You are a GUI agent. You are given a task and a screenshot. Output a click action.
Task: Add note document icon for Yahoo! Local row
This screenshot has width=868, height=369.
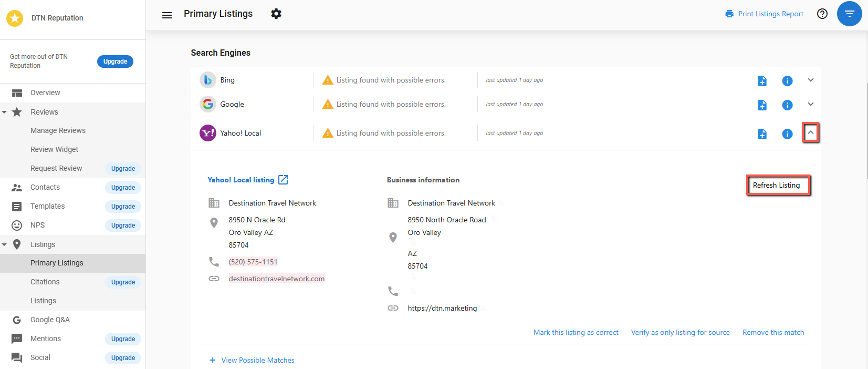[x=762, y=134]
